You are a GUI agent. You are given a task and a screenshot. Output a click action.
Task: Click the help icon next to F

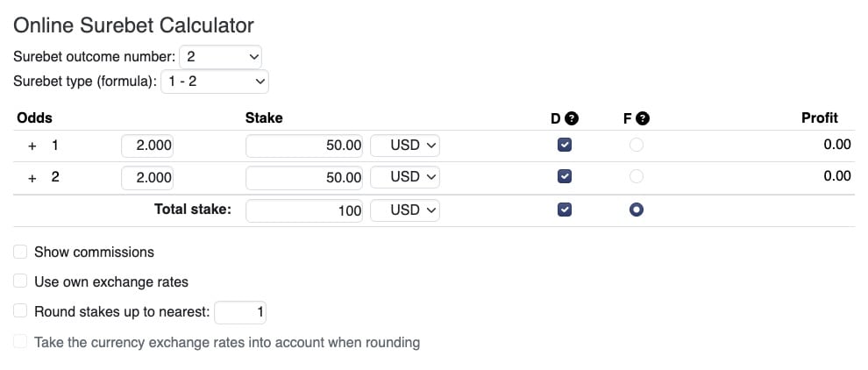(x=643, y=118)
